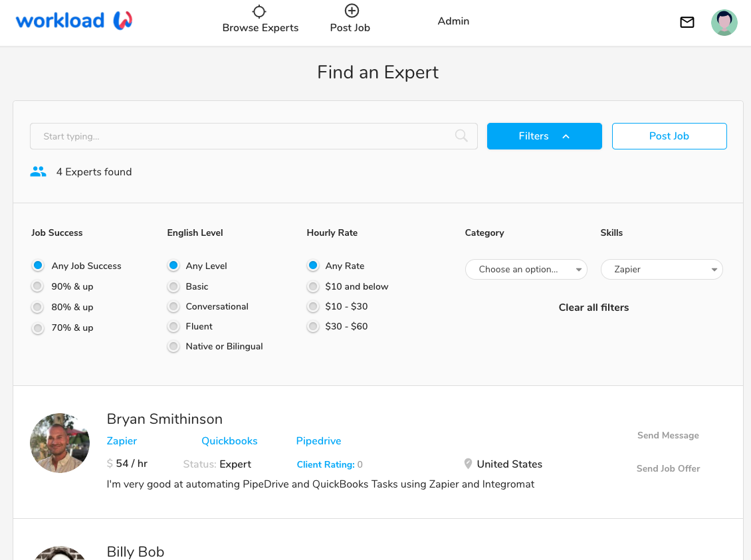Click the experts found people icon

[x=38, y=171]
